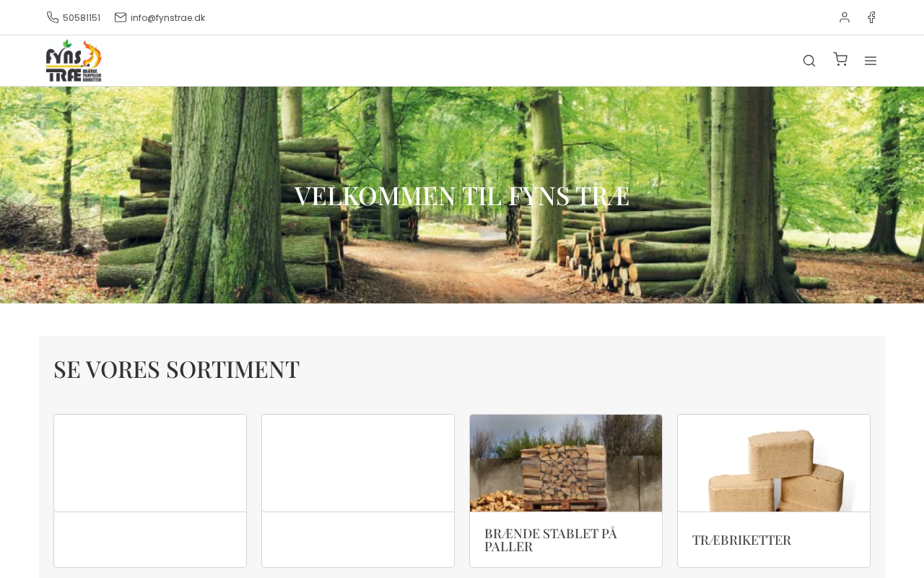
Task: Open the Træbriketter category title
Action: [x=741, y=540]
